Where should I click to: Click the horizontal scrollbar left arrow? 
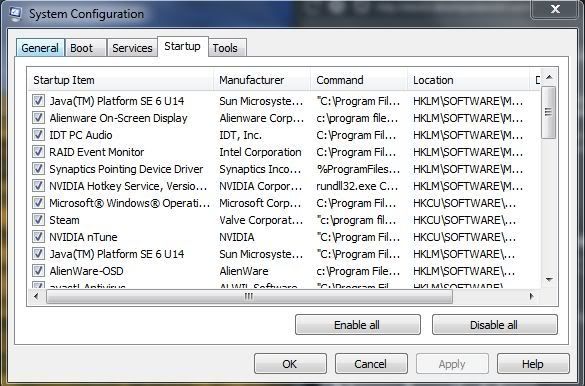coord(36,296)
